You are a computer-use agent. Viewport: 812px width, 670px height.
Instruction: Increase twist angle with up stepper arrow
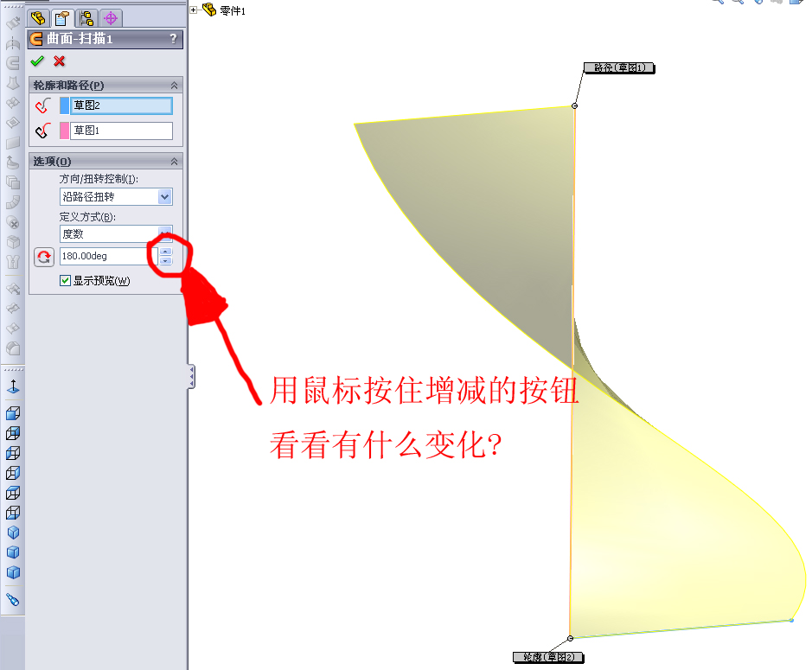(166, 252)
